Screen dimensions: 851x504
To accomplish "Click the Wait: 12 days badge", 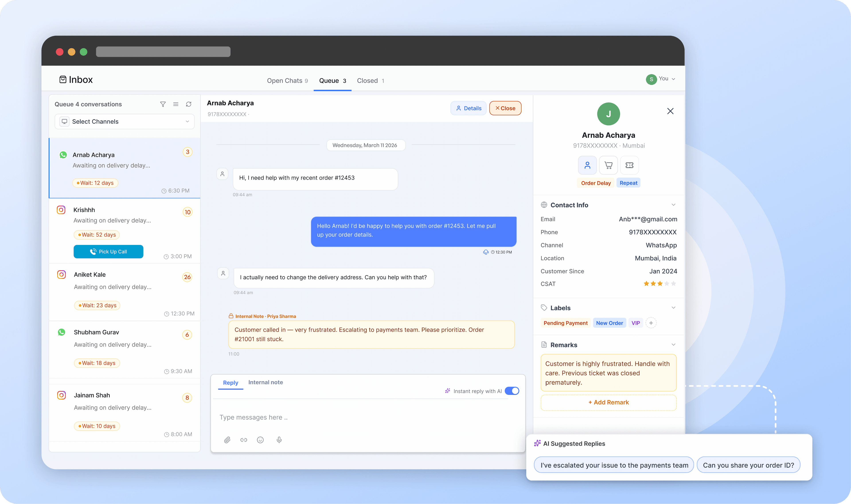I will click(x=95, y=183).
